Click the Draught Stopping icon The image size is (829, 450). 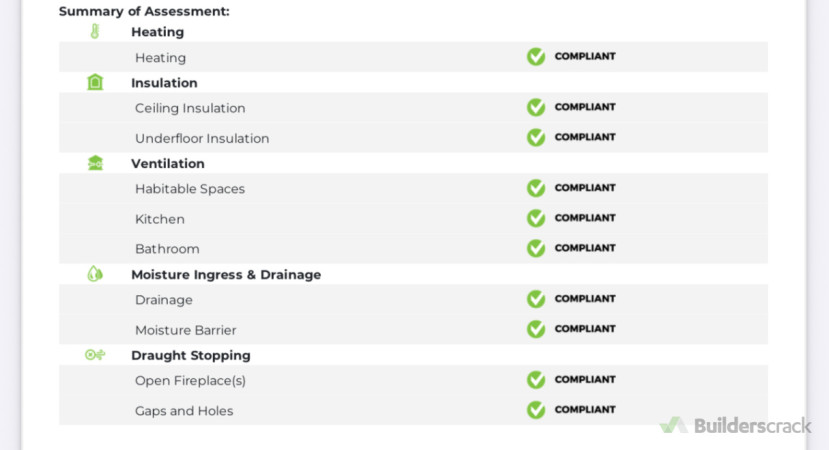(x=95, y=355)
